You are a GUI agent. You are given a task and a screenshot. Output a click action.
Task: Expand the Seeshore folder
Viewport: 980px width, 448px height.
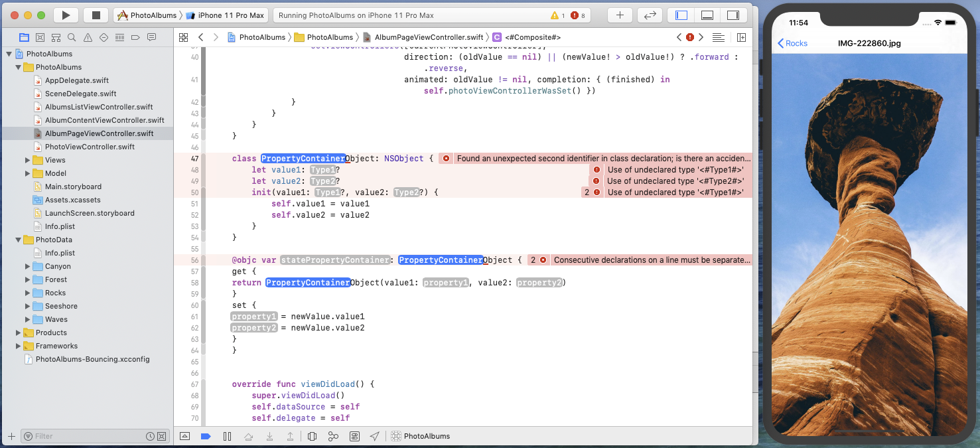click(27, 306)
